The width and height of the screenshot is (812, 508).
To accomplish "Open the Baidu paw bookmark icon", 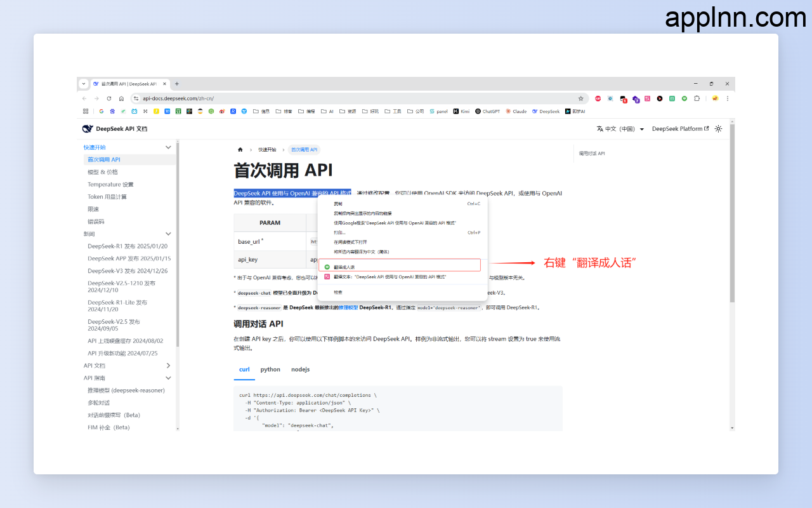I will click(x=112, y=111).
